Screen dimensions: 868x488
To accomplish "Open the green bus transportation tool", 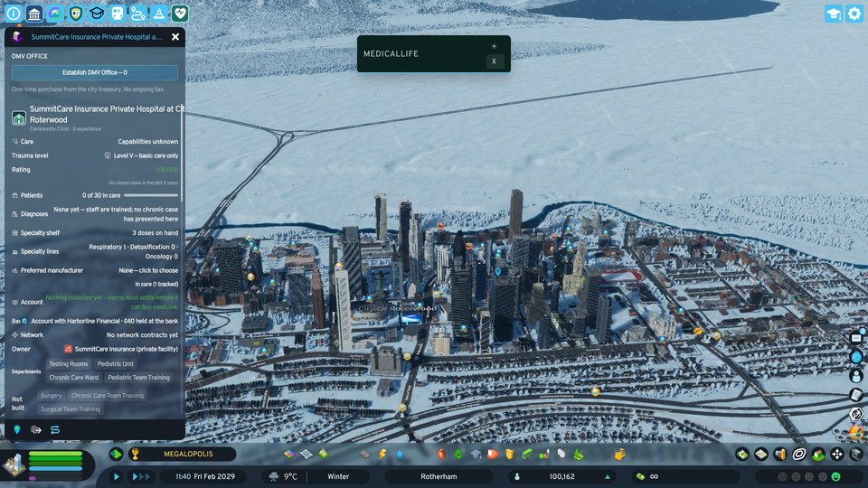I will click(x=527, y=455).
